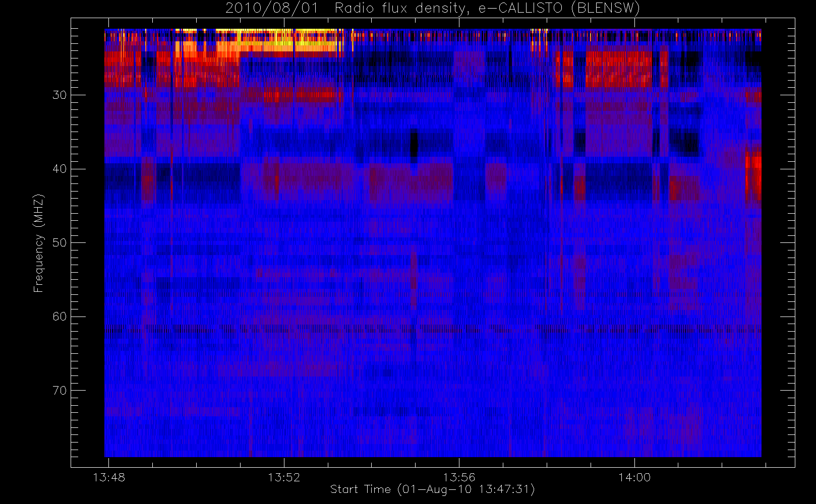Click the 'Frequency (MHZ)' axis label

(x=38, y=243)
